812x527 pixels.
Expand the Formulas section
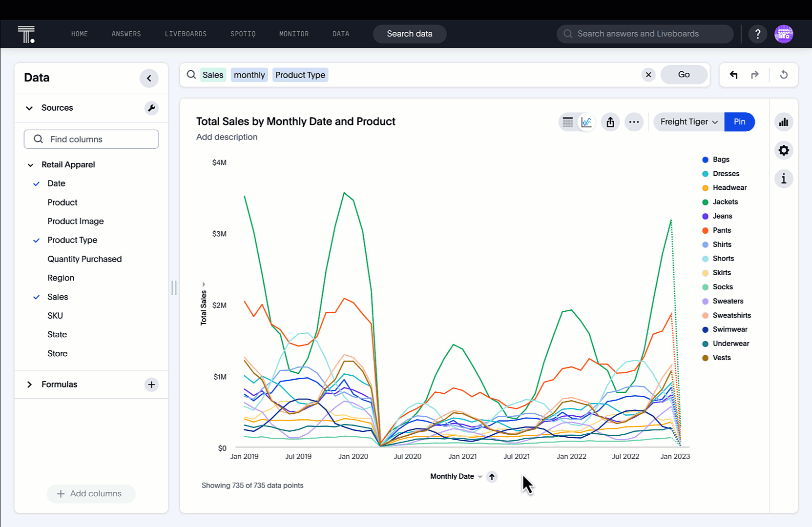(x=29, y=385)
